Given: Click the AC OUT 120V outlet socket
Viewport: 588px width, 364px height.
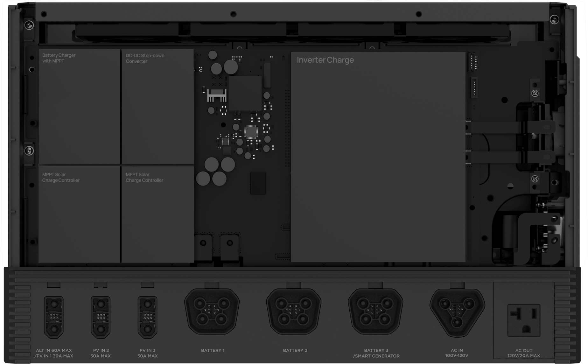Looking at the screenshot, I should 524,320.
